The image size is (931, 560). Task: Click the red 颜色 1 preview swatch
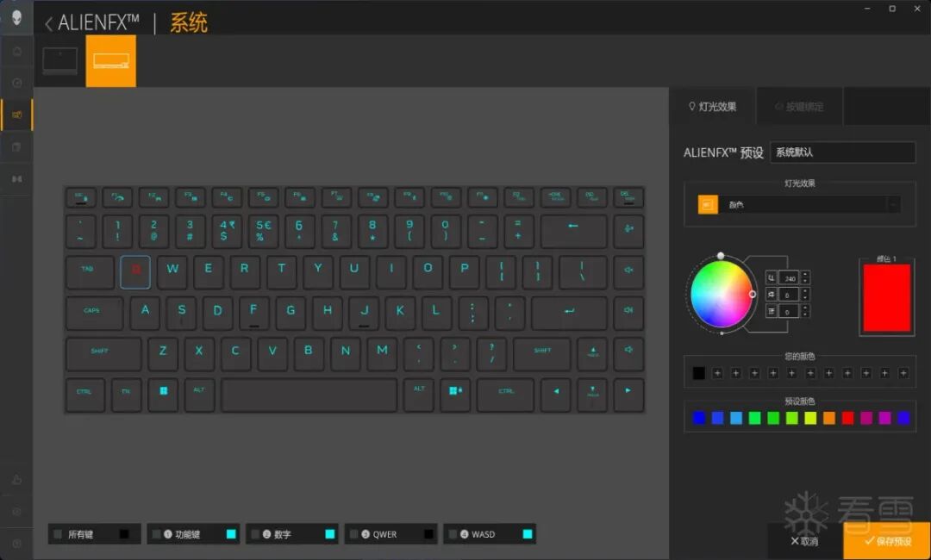click(x=886, y=298)
